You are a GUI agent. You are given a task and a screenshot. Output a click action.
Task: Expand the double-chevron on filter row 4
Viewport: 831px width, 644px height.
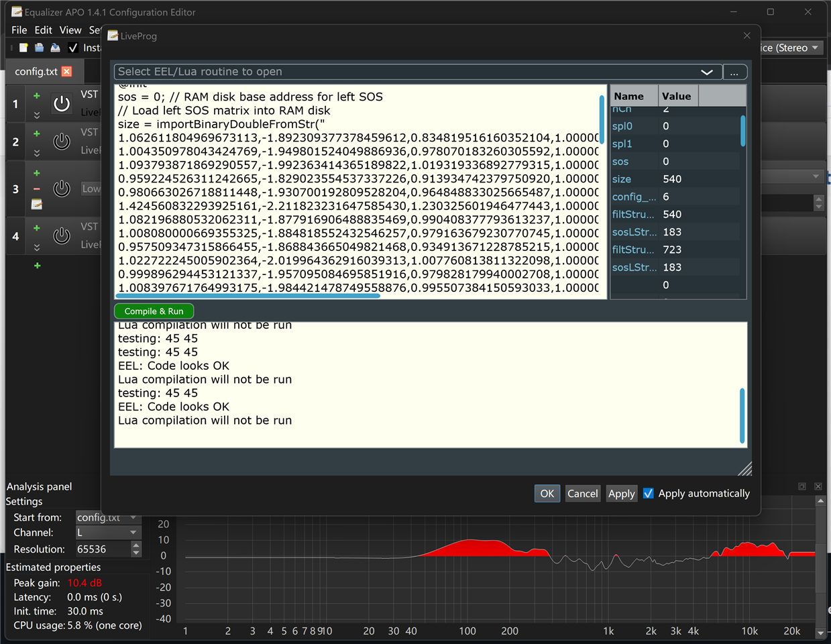(x=37, y=247)
